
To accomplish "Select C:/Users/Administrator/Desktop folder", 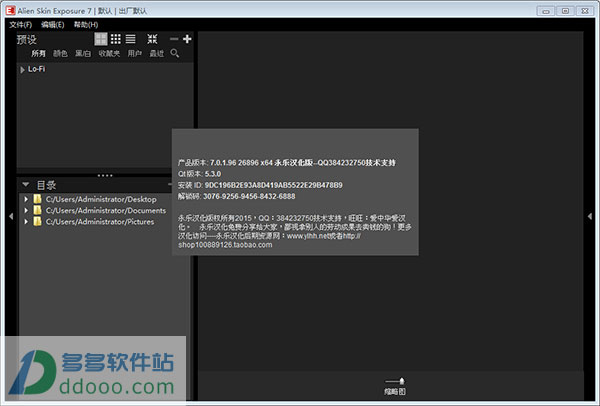I will coord(101,199).
